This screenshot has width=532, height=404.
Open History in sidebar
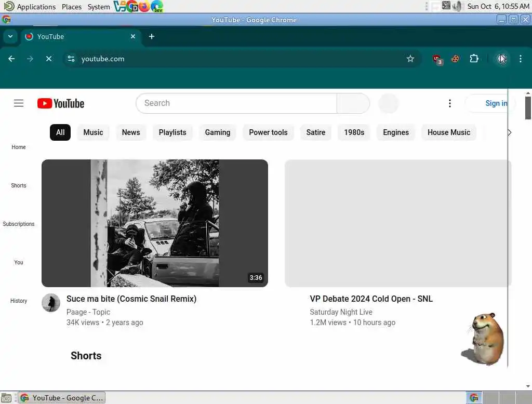click(19, 301)
